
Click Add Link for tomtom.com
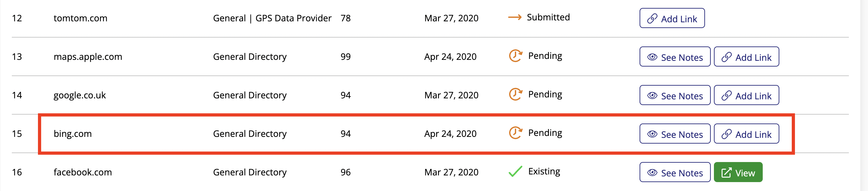click(672, 18)
